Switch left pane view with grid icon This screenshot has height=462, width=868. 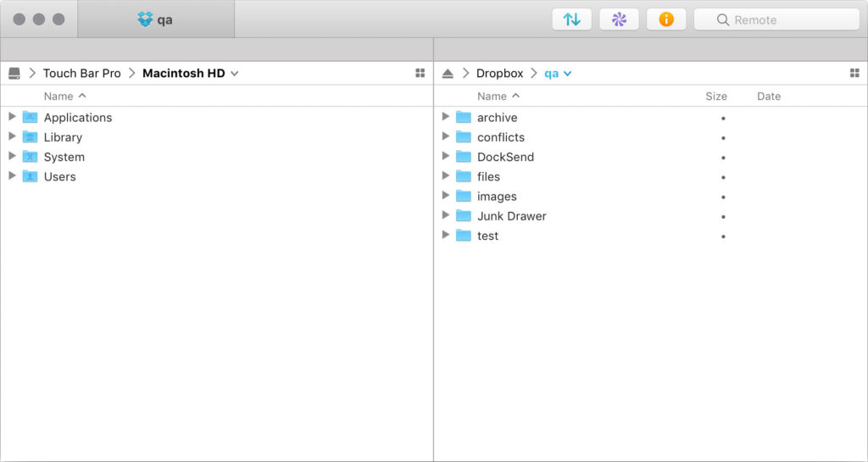tap(420, 74)
